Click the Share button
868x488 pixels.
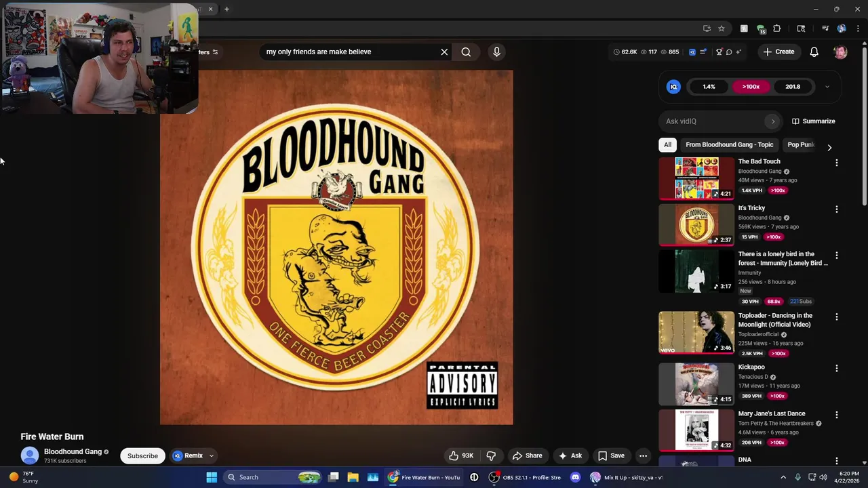tap(527, 455)
